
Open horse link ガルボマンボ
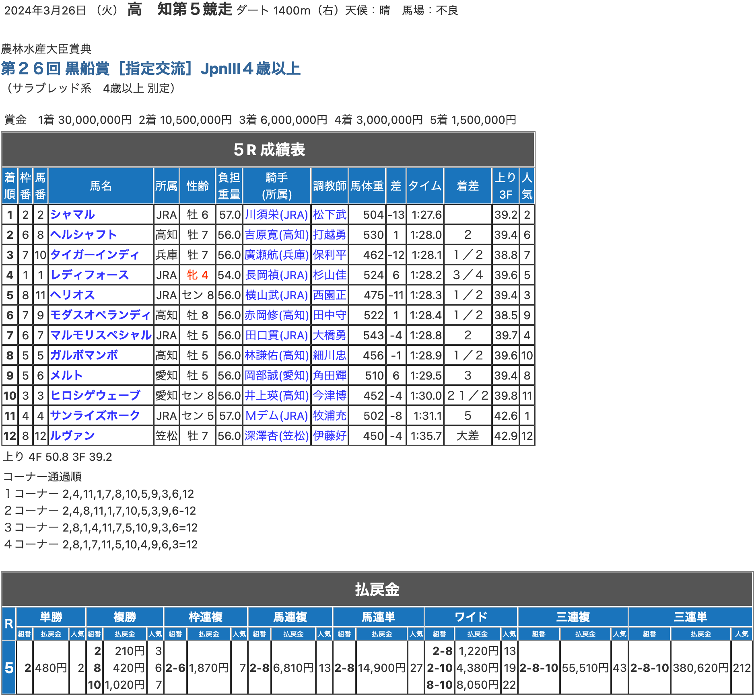coord(84,355)
